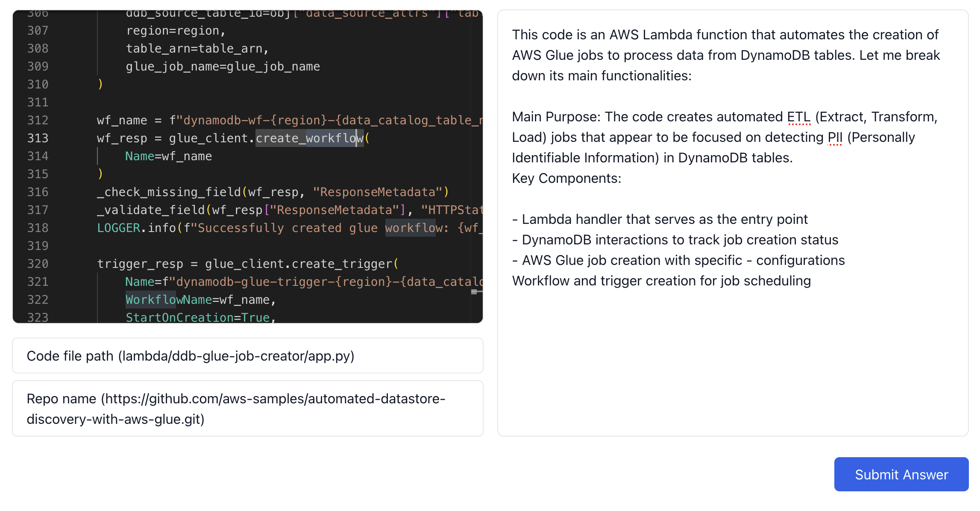The height and width of the screenshot is (511, 980).
Task: Click the underlined PII word in answer
Action: [x=834, y=137]
